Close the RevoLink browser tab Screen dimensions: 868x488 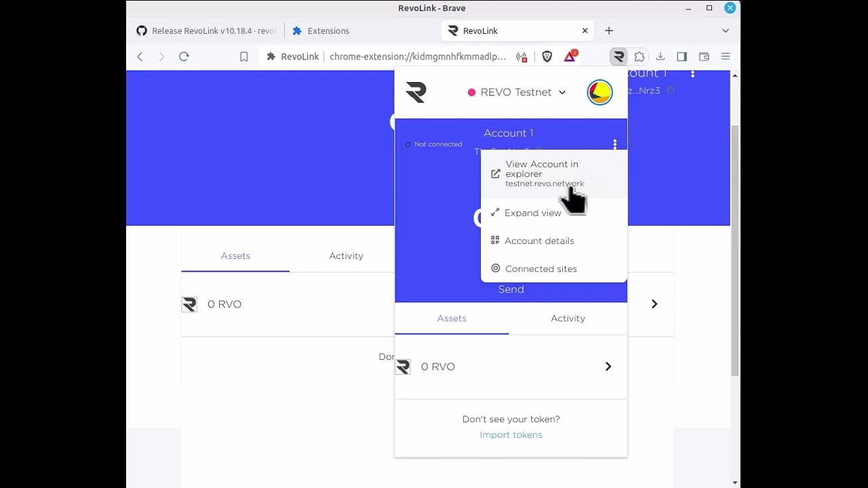pos(585,30)
